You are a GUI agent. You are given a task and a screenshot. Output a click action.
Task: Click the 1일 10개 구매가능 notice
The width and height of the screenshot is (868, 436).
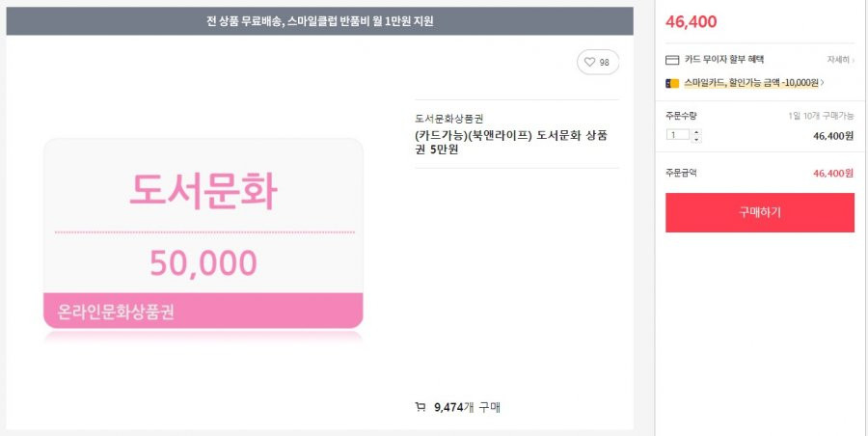point(821,116)
